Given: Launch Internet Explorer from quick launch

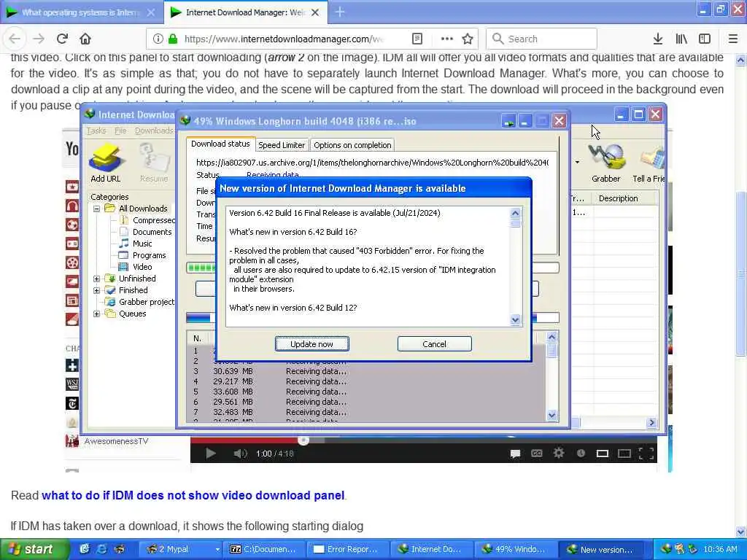Looking at the screenshot, I should (x=101, y=549).
